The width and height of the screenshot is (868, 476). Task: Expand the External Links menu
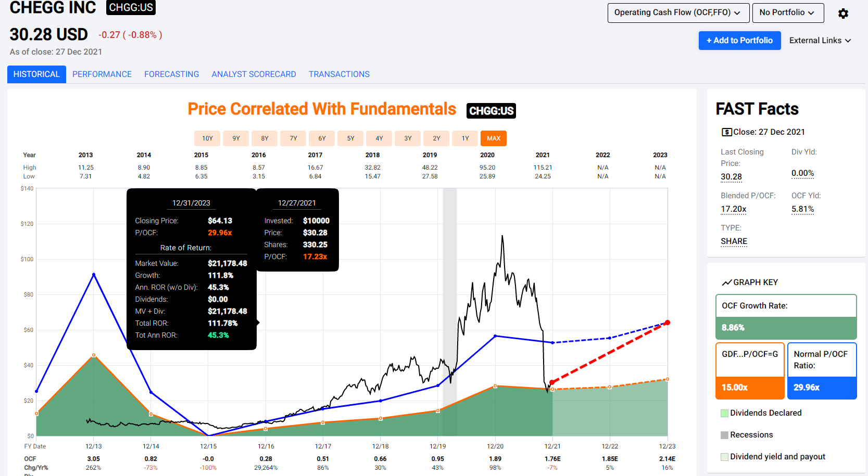pos(820,41)
